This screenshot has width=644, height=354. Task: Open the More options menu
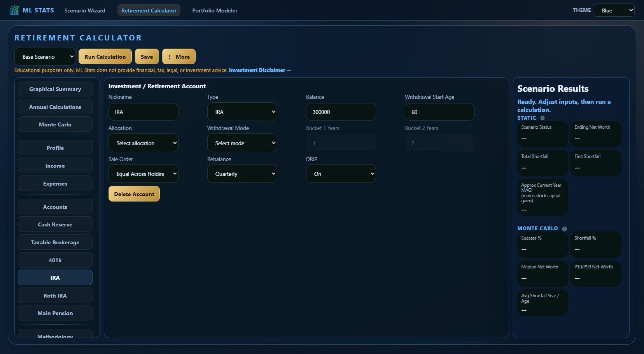[x=179, y=57]
